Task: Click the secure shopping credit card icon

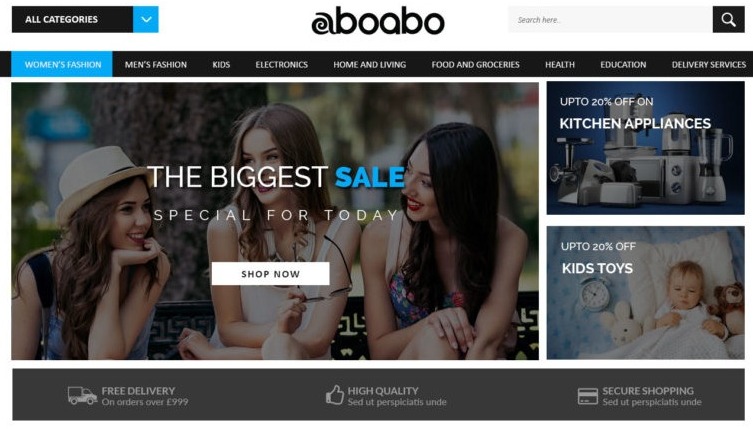Action: point(588,396)
